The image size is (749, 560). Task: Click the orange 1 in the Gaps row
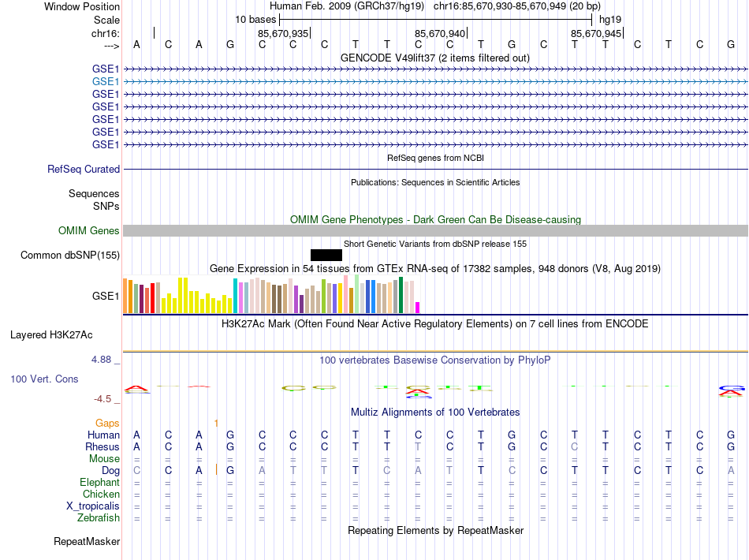point(216,423)
